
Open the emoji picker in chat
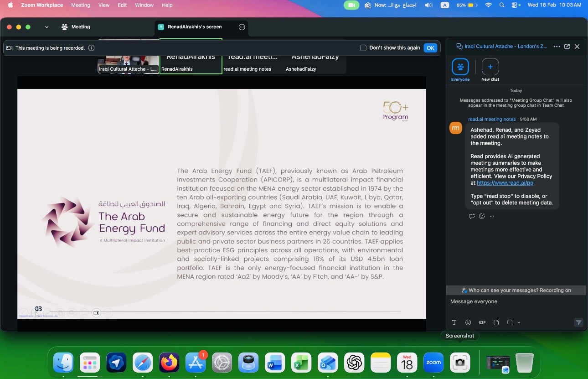click(x=468, y=322)
